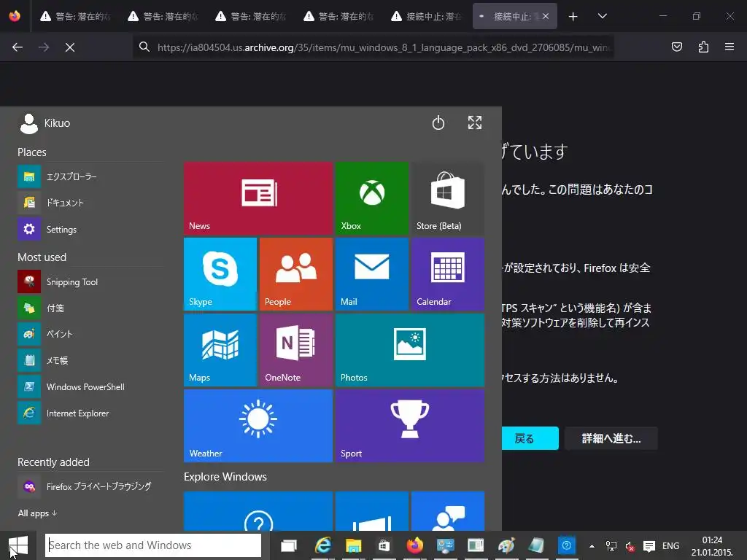This screenshot has height=560, width=747.
Task: Open エクスプローラー under Places
Action: coord(90,176)
